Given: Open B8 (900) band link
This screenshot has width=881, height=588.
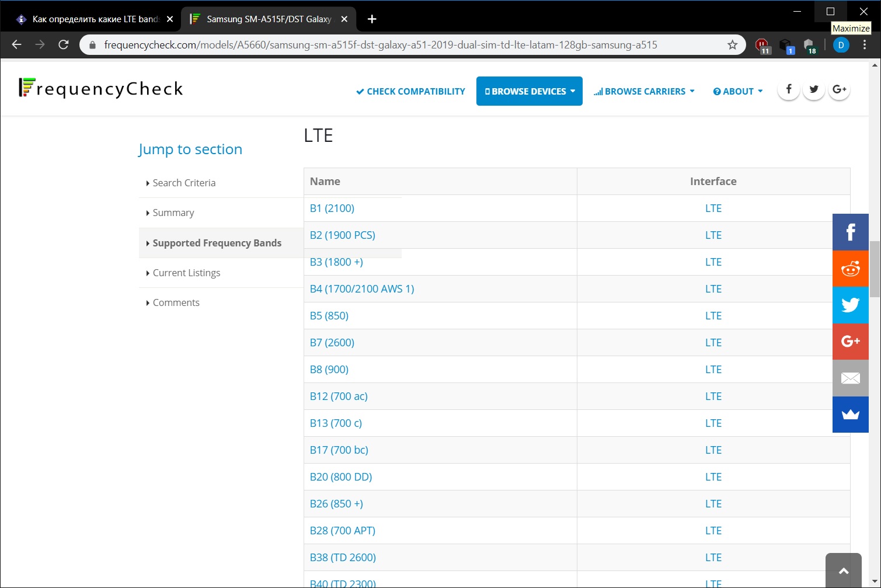Looking at the screenshot, I should [329, 370].
